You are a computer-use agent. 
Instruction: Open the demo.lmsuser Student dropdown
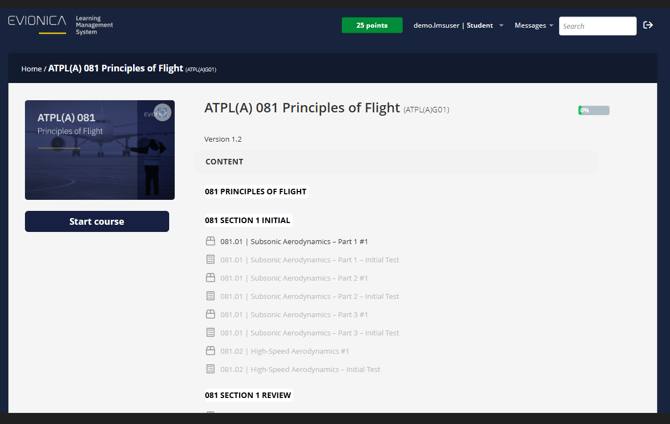[x=458, y=25]
